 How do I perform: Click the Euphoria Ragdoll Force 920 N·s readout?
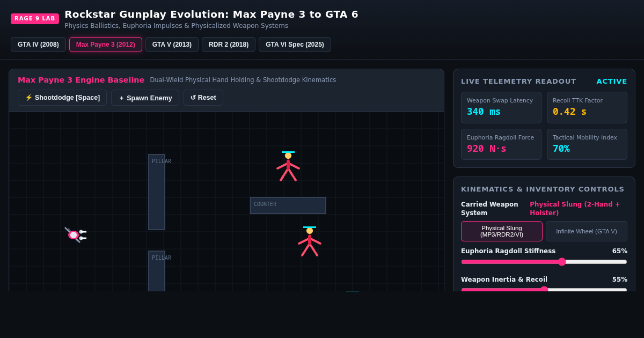tap(501, 143)
